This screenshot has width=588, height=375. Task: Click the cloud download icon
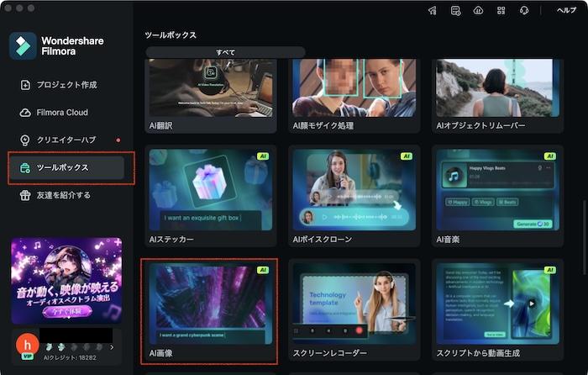pyautogui.click(x=478, y=11)
